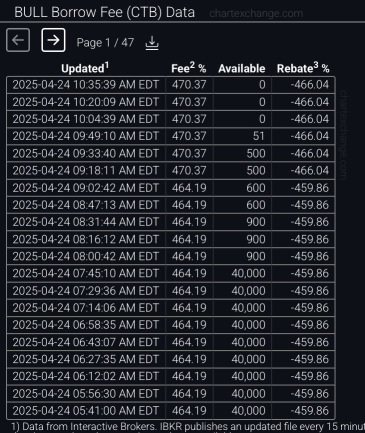
Task: Download the borrow fee data
Action: coord(152,43)
